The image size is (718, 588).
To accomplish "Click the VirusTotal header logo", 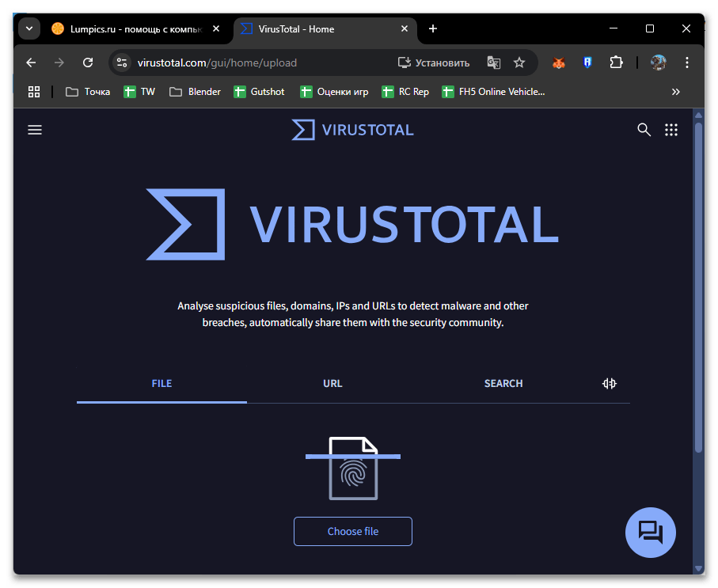I will 352,130.
